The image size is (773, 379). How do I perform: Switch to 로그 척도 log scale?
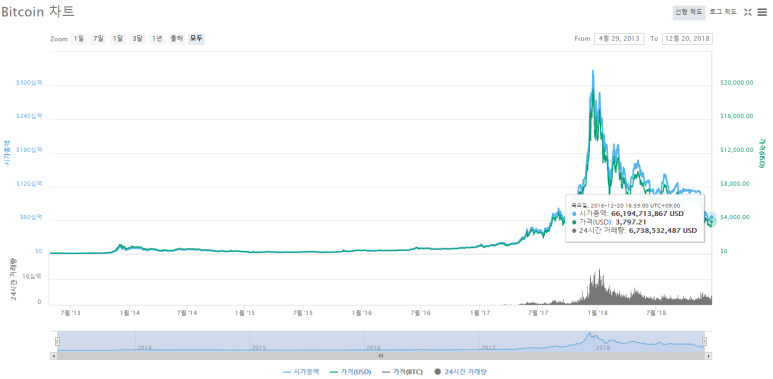723,12
